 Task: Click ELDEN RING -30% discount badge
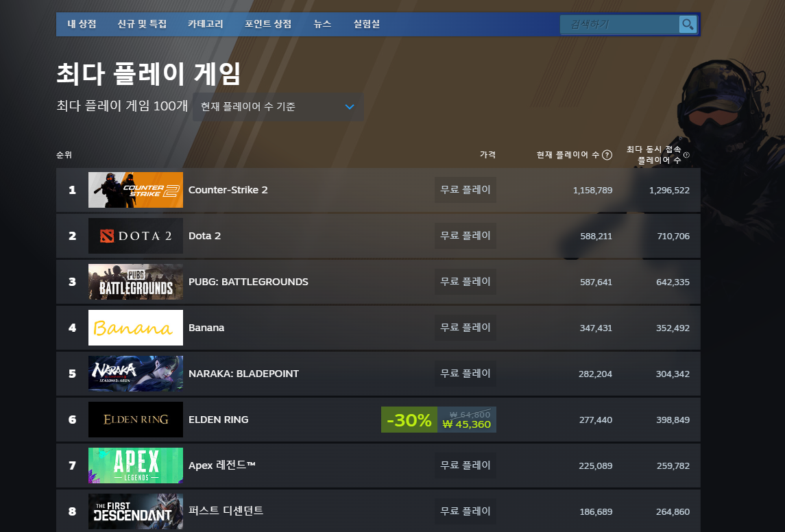(409, 420)
